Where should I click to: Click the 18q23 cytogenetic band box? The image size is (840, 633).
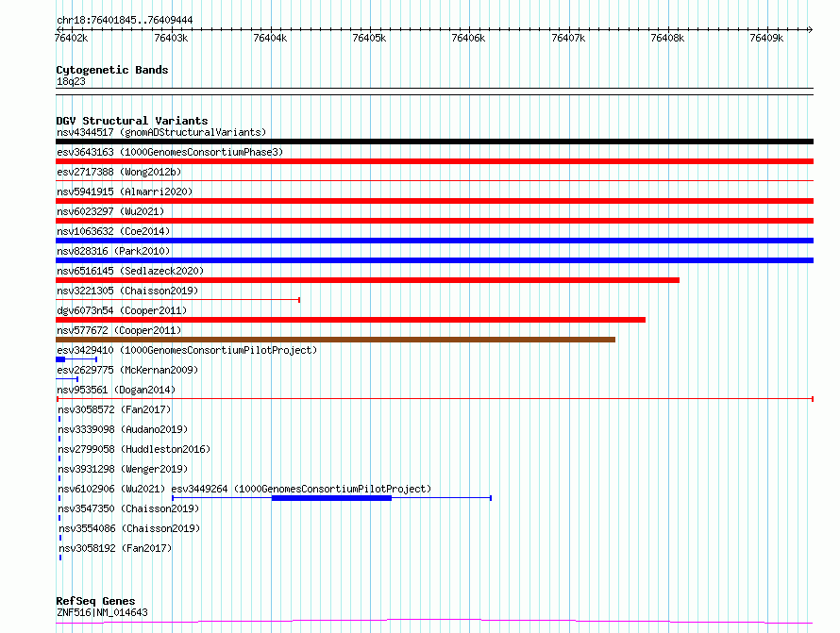tap(434, 92)
